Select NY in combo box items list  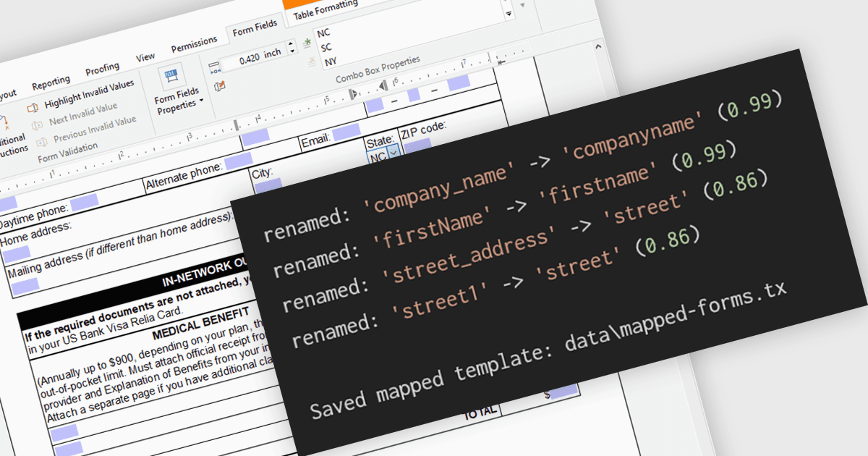click(331, 62)
